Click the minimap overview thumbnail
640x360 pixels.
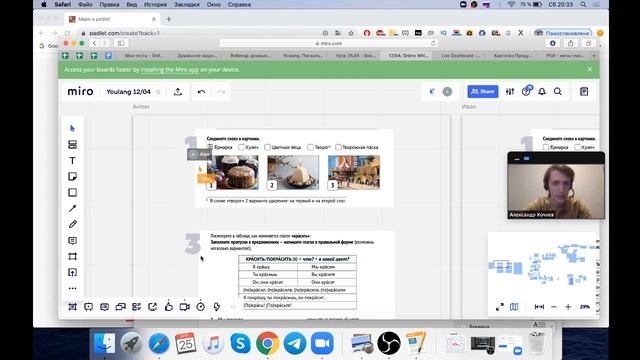pos(542,265)
